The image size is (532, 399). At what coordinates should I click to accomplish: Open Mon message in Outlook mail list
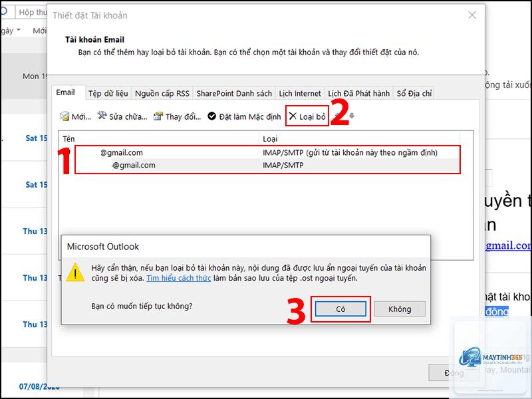25,76
